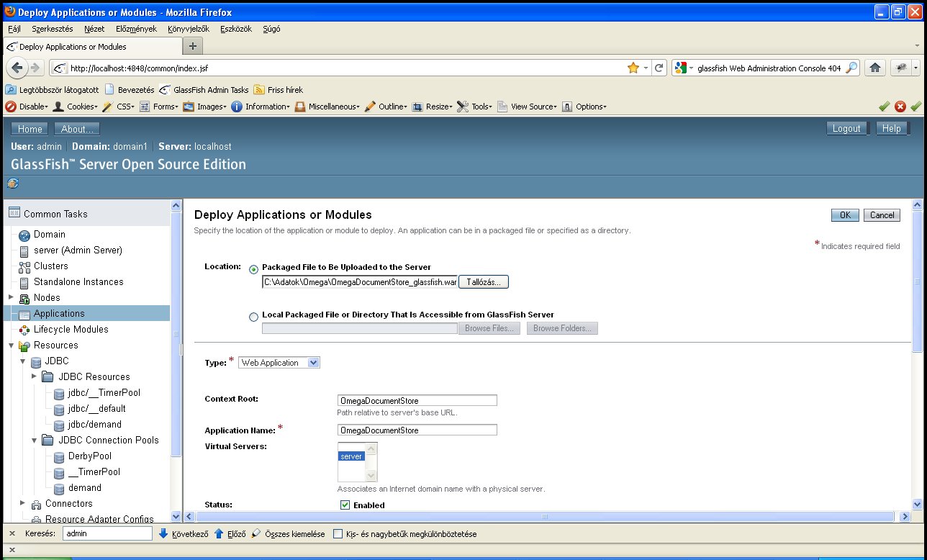Viewport: 927px width, 560px height.
Task: Click the Common Tasks icon
Action: point(14,213)
